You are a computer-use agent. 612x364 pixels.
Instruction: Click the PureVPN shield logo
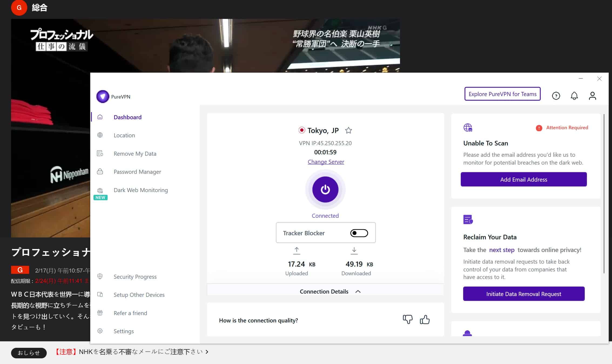(x=103, y=97)
